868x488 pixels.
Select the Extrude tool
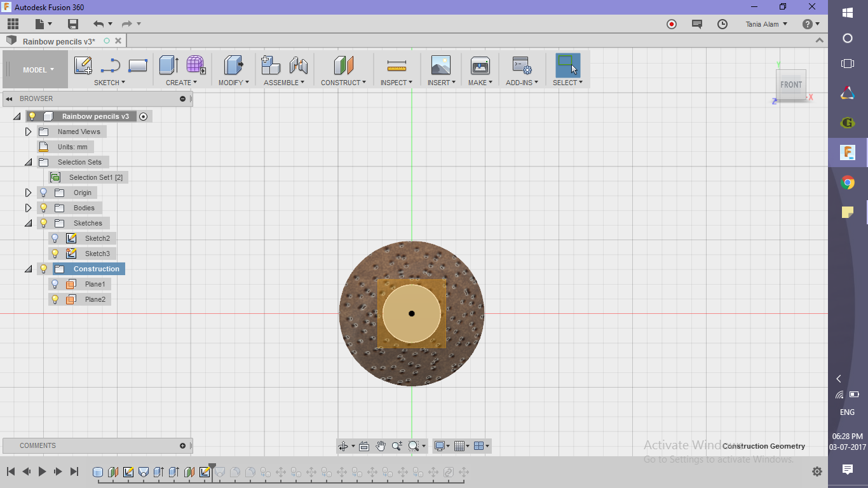click(x=168, y=65)
